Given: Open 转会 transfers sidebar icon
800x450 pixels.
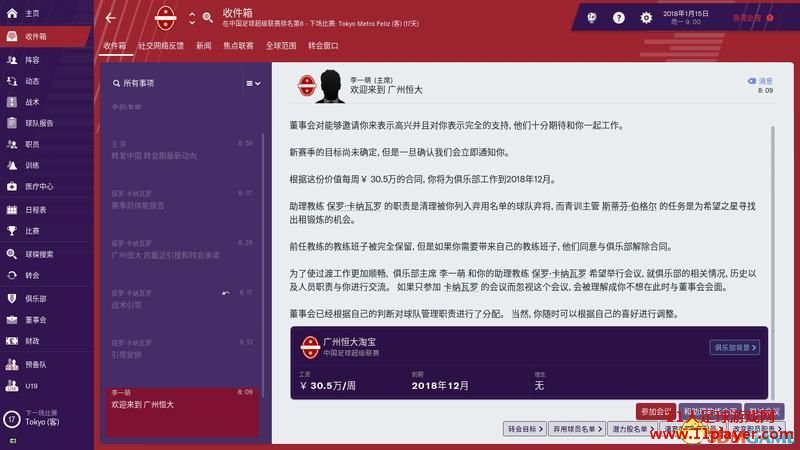Looking at the screenshot, I should (x=12, y=276).
